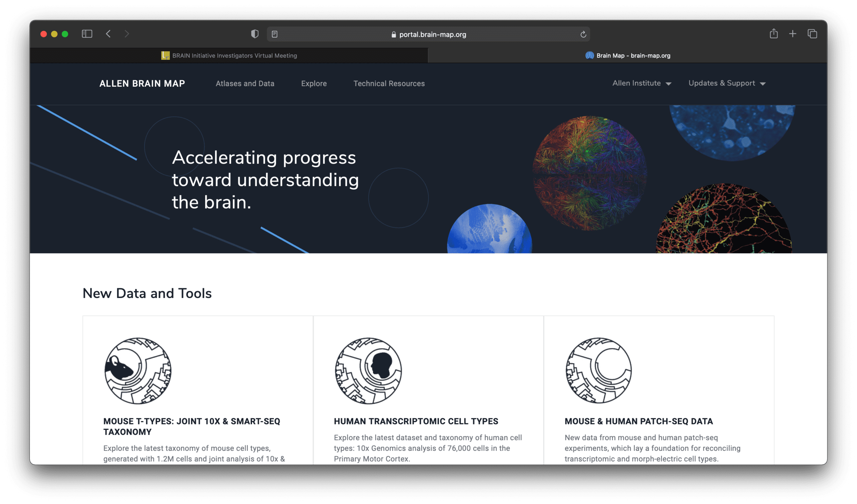Viewport: 857px width, 504px height.
Task: Go back with the back arrow
Action: coord(108,34)
